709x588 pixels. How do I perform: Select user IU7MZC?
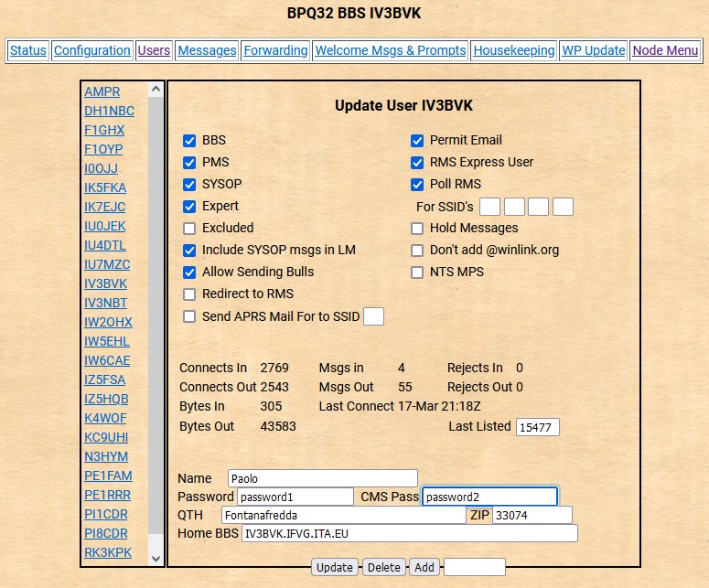pyautogui.click(x=107, y=264)
